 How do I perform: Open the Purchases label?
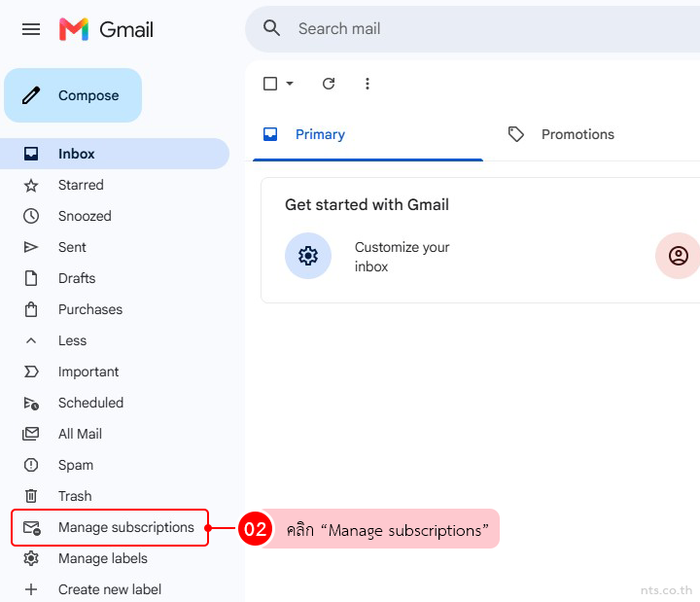click(x=90, y=309)
